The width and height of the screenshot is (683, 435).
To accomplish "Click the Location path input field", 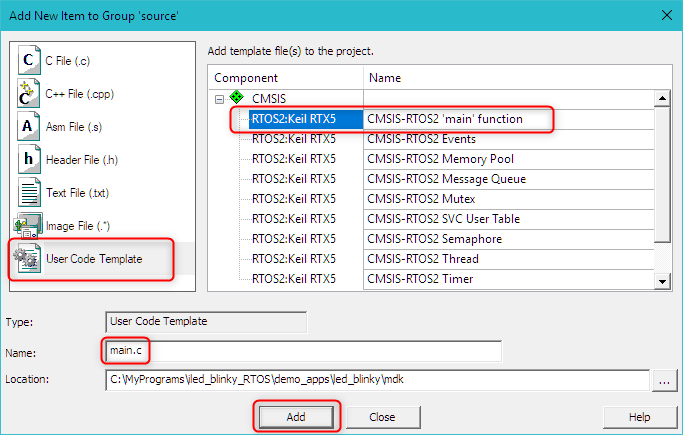I will pyautogui.click(x=377, y=380).
